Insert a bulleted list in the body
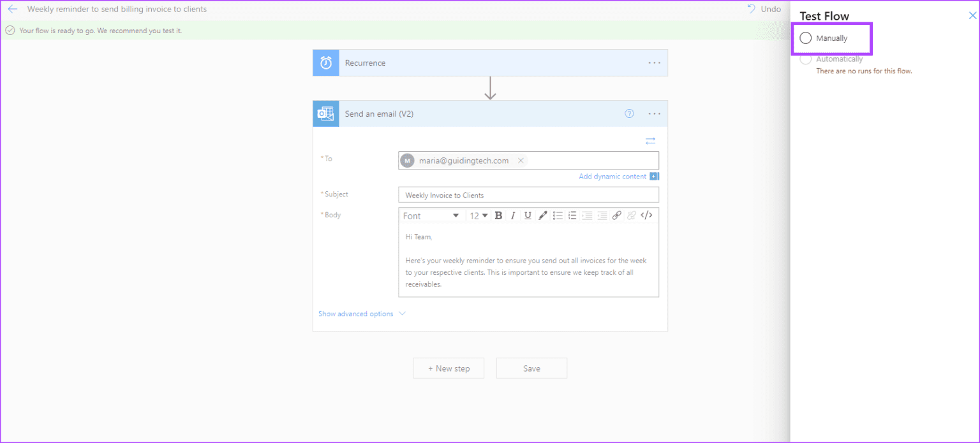The width and height of the screenshot is (980, 443). [x=557, y=215]
